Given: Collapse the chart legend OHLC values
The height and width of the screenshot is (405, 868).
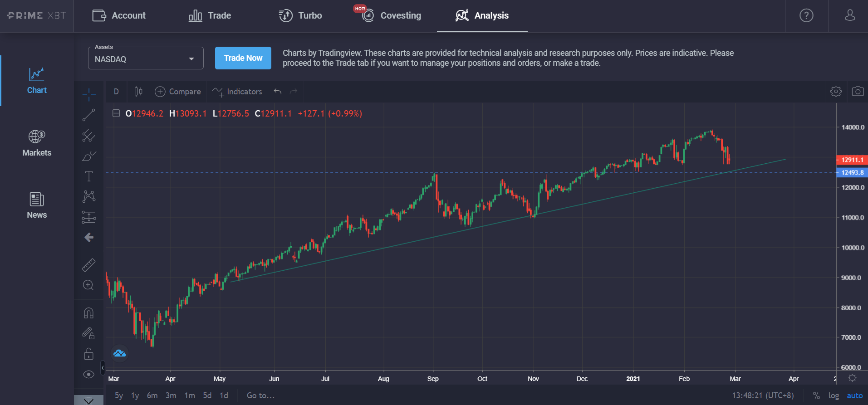Looking at the screenshot, I should [x=116, y=113].
